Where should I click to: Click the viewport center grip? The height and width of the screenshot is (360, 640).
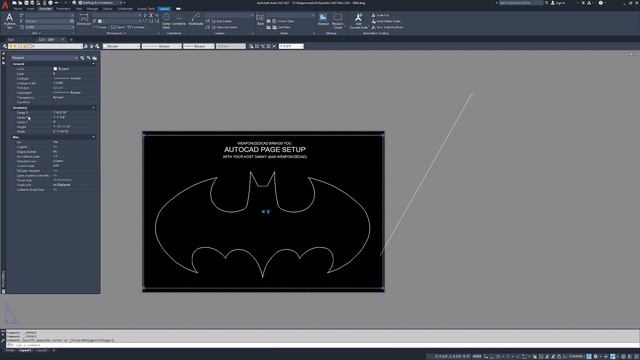263,211
